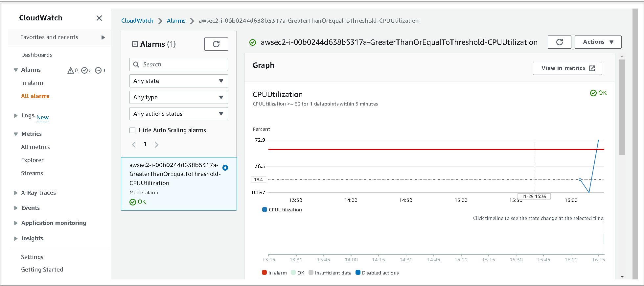Refresh the alarm details

coord(559,42)
